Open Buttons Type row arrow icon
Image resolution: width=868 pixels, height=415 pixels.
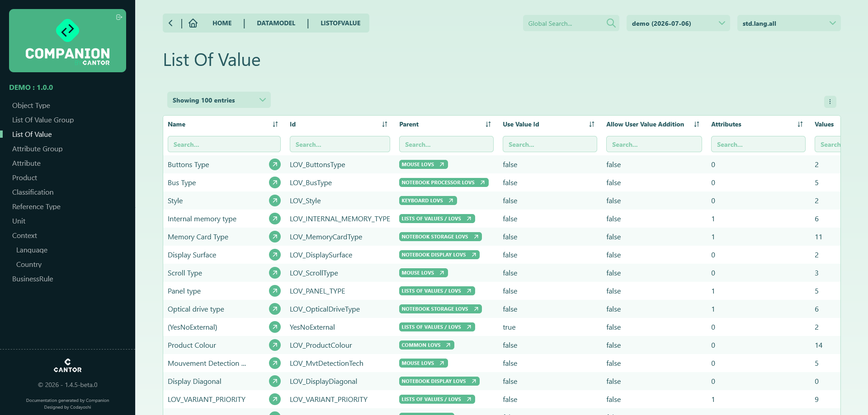tap(275, 164)
